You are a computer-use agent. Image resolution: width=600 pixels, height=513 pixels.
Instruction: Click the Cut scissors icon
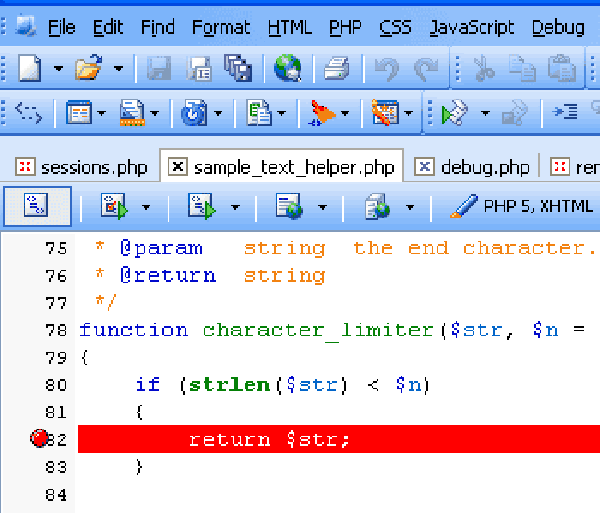coord(484,68)
